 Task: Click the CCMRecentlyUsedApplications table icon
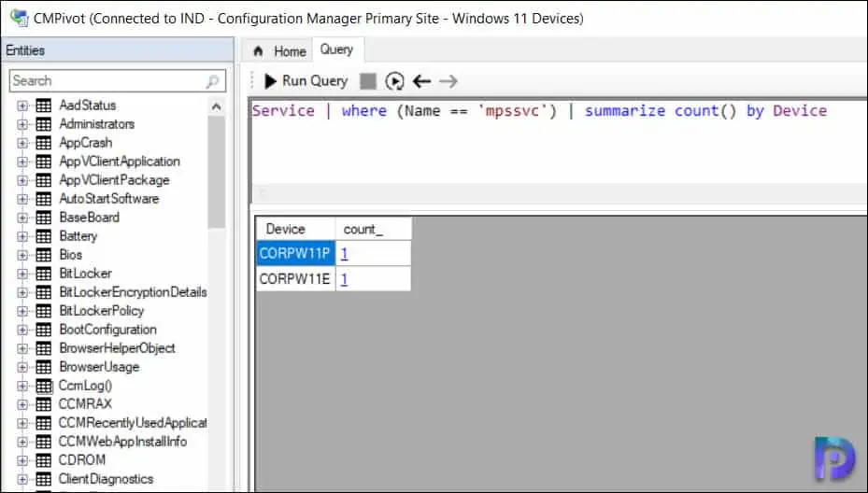[x=44, y=423]
